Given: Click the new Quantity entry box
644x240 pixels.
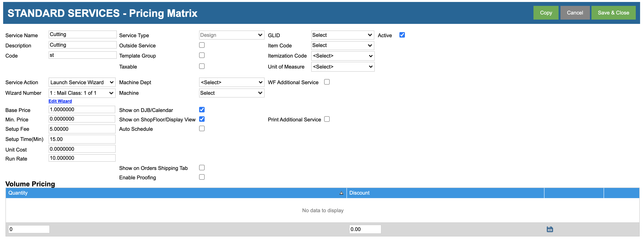Looking at the screenshot, I should click(x=29, y=229).
